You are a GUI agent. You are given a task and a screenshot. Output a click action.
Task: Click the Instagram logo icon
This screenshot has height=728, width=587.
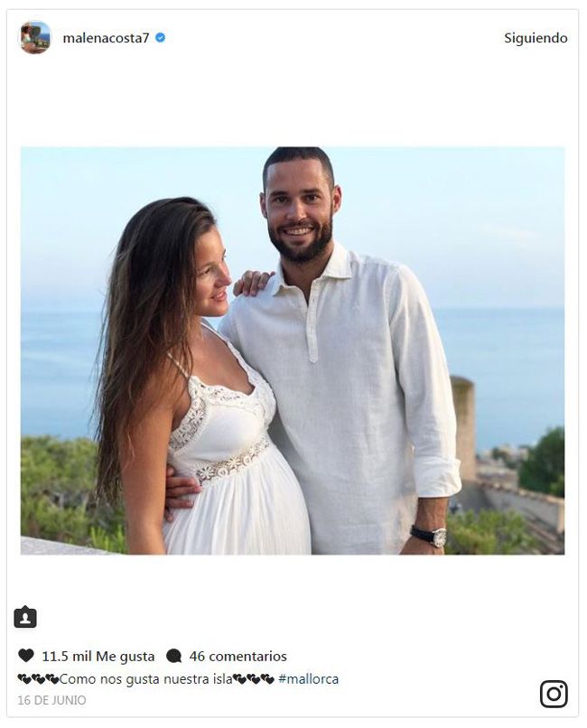click(554, 694)
